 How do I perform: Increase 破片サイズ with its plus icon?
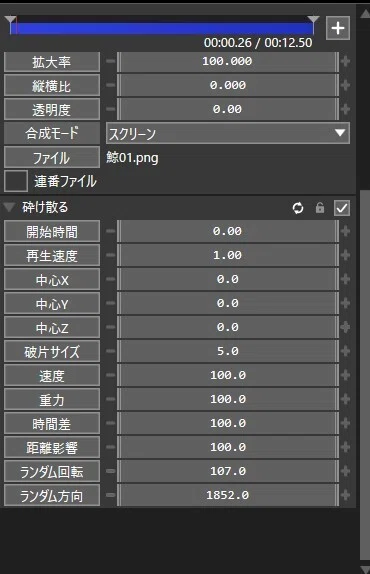pyautogui.click(x=345, y=351)
